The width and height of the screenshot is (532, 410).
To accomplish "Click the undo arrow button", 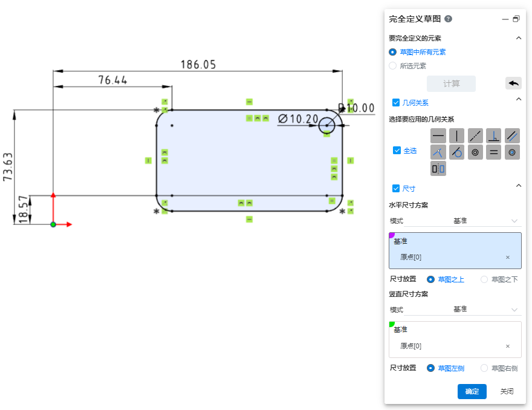I will tap(513, 83).
